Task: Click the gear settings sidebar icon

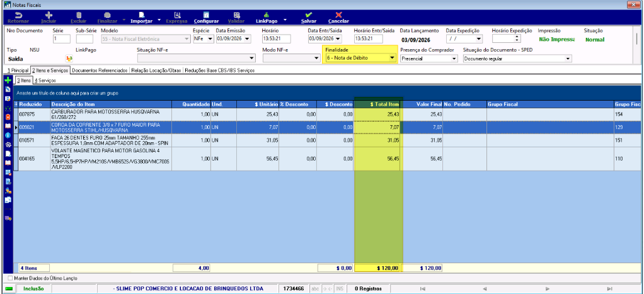Action: coord(8,145)
